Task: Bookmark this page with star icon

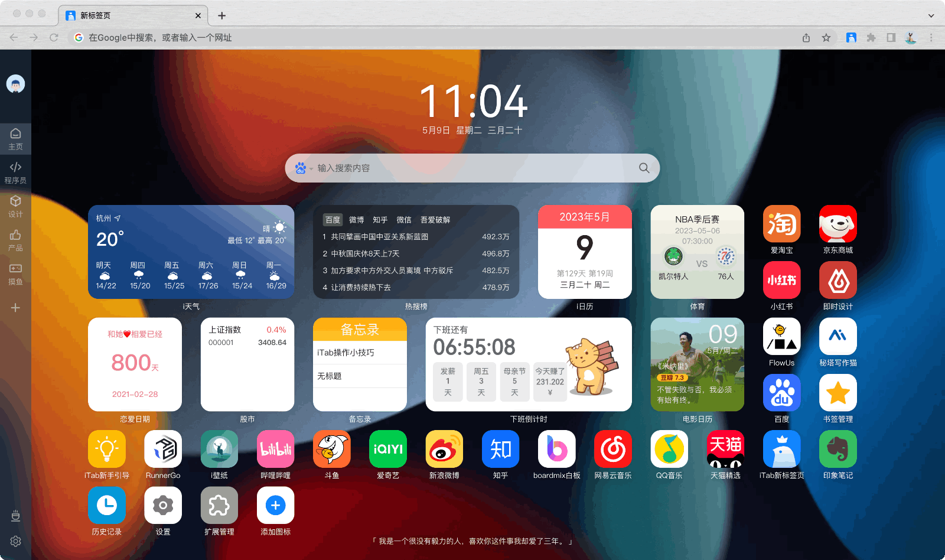Action: (x=826, y=38)
